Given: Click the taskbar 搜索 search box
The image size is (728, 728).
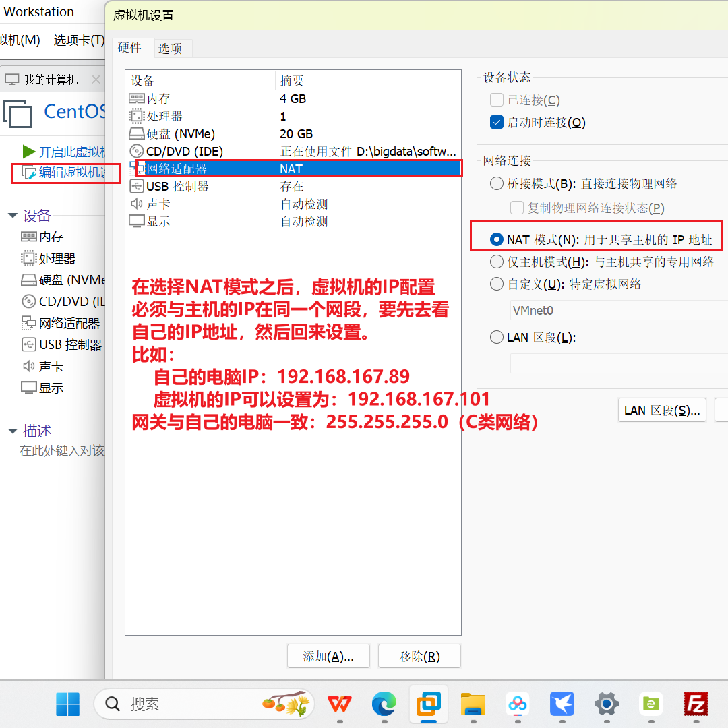Looking at the screenshot, I should pyautogui.click(x=204, y=704).
